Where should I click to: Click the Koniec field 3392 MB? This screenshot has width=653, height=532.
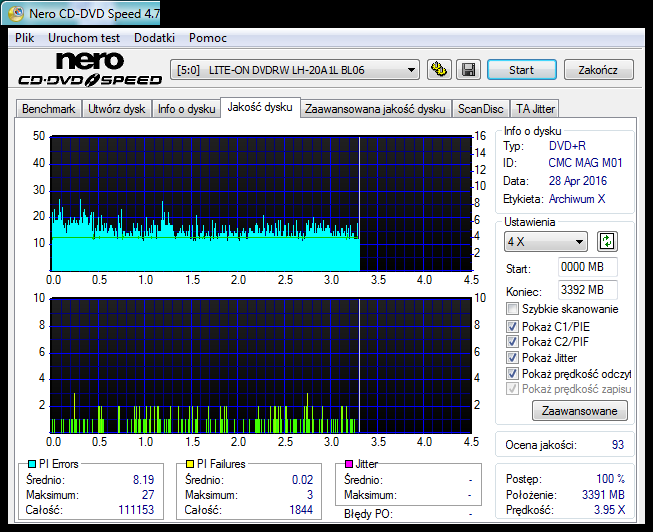[588, 290]
